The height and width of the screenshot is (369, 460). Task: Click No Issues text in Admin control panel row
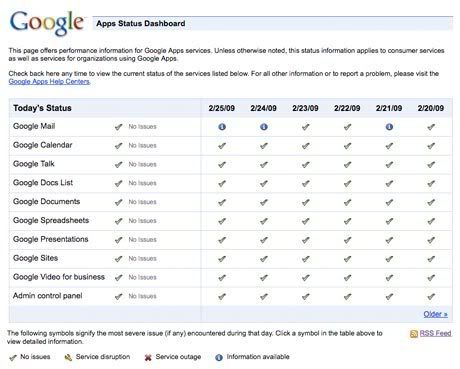pyautogui.click(x=142, y=296)
